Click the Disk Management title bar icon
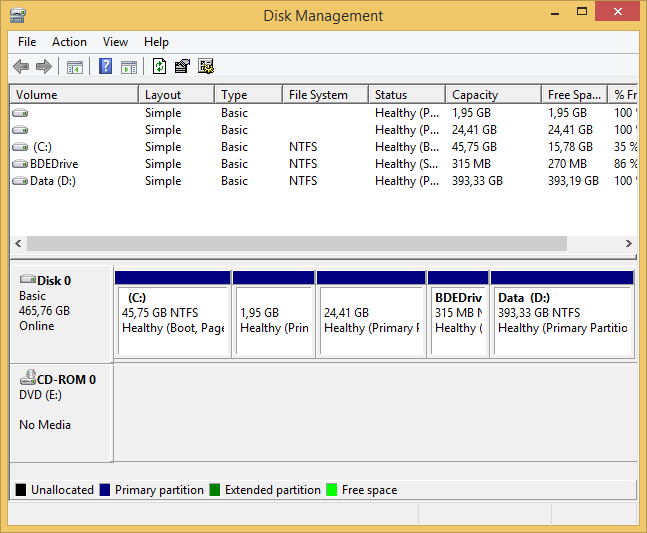647x533 pixels. coord(18,16)
